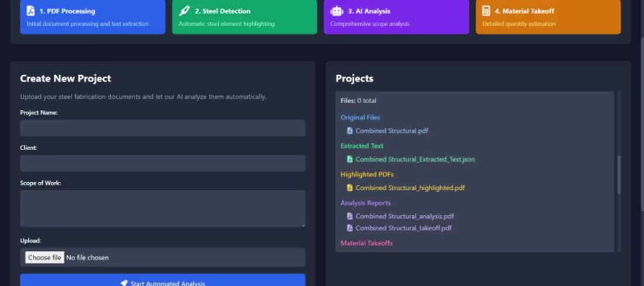Open Combined Structural_highlighted.pdf
The width and height of the screenshot is (644, 286).
point(410,188)
